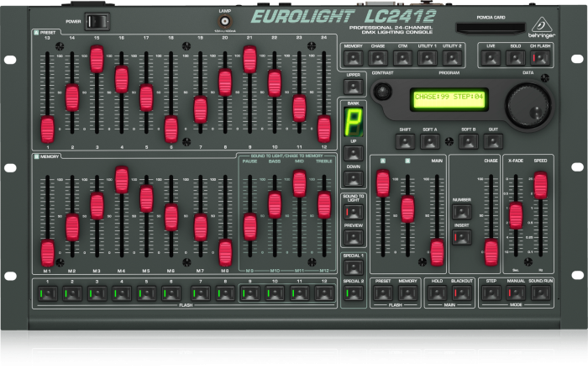
Task: Click the BANK seven-segment display
Action: [x=354, y=122]
